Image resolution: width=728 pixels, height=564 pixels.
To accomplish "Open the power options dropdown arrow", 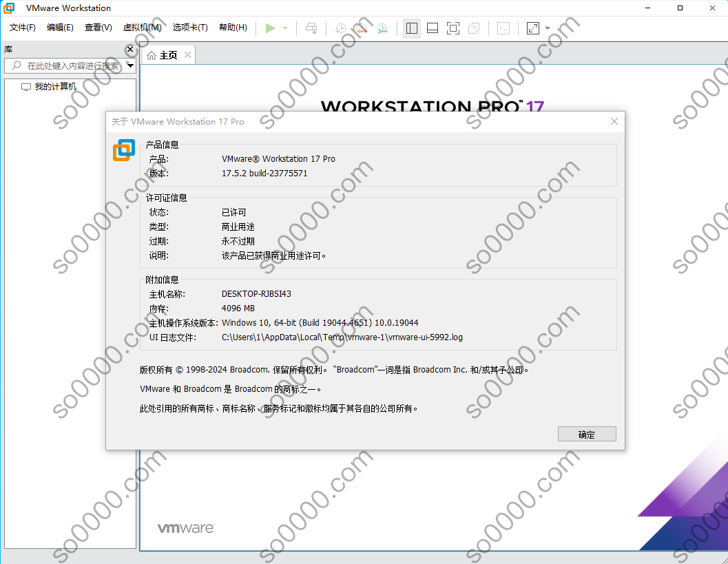I will [285, 28].
